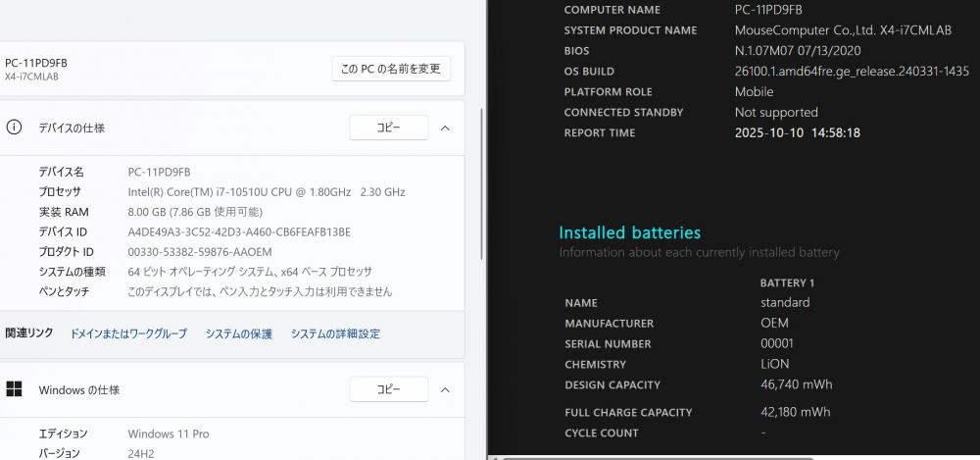Viewport: 980px width, 460px height.
Task: Click the Windows の仕様 section header text
Action: 79,389
